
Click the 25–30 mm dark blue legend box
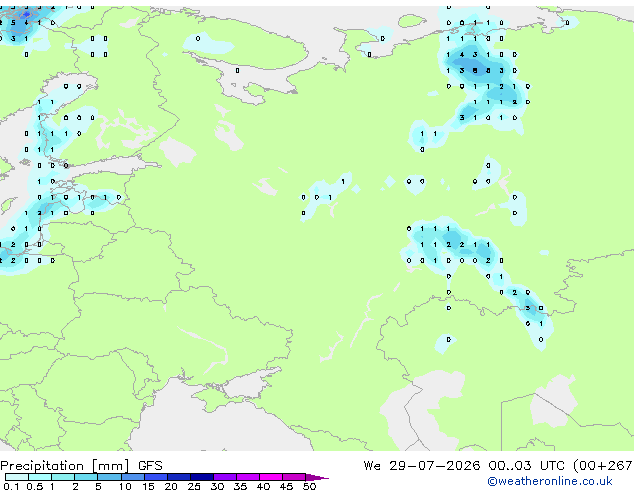pos(202,477)
